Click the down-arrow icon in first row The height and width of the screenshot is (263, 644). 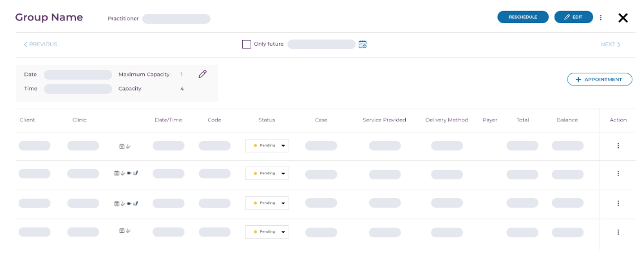128,146
